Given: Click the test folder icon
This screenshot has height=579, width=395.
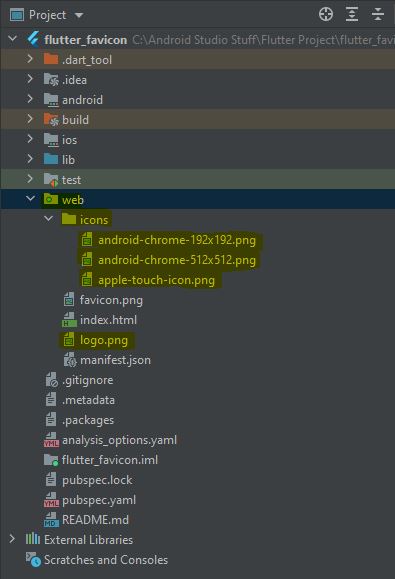Looking at the screenshot, I should pyautogui.click(x=51, y=179).
